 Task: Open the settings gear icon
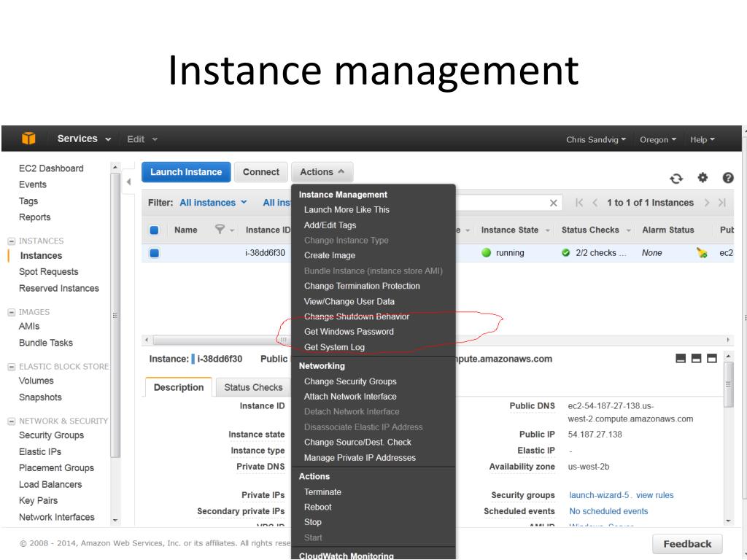point(703,178)
